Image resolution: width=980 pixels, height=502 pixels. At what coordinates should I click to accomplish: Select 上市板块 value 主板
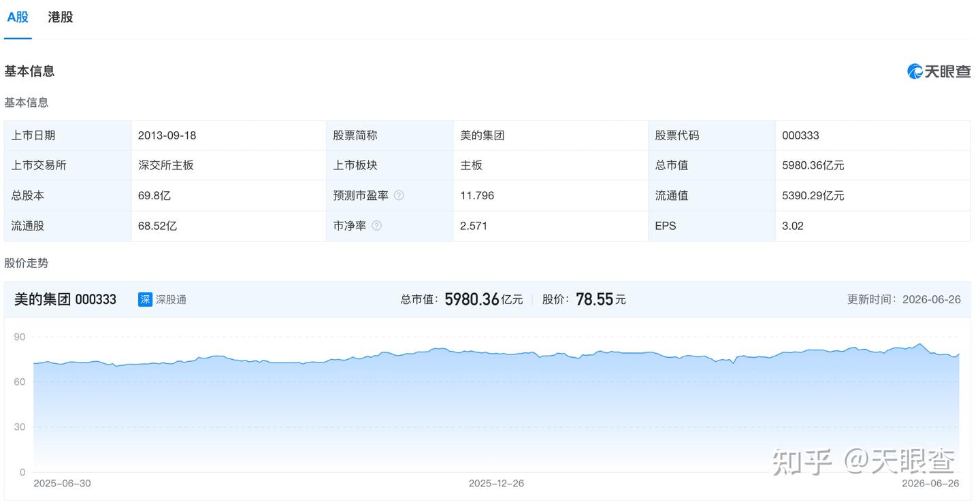coord(472,165)
